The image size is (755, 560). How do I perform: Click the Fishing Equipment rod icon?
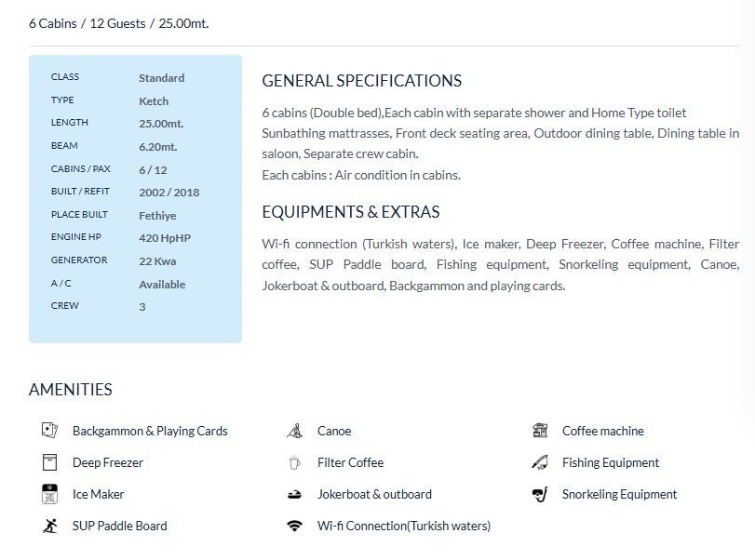point(540,462)
